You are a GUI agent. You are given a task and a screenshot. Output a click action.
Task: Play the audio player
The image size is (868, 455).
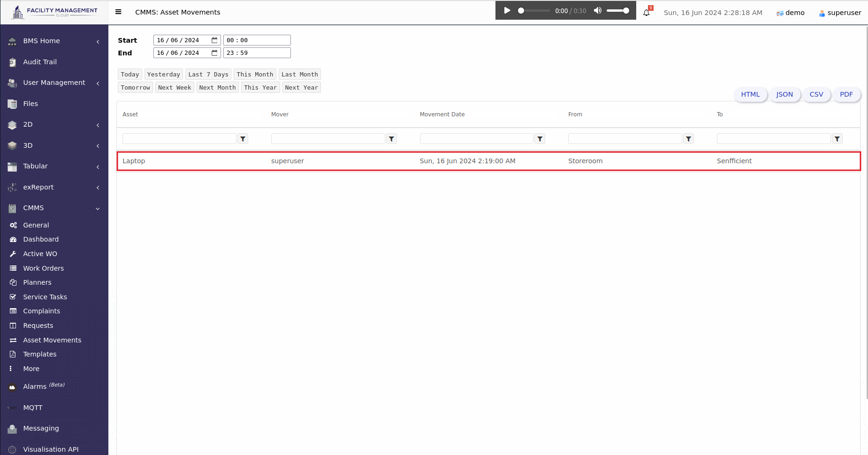point(507,10)
